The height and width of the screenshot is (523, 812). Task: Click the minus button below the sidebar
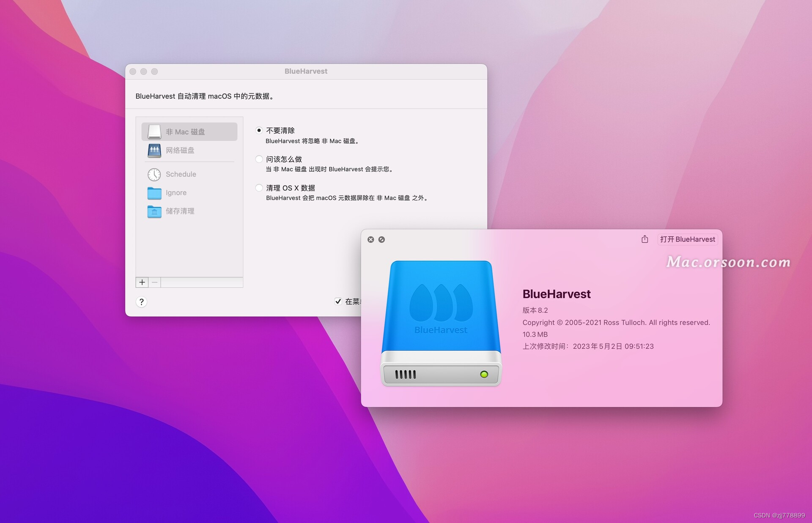pyautogui.click(x=154, y=282)
